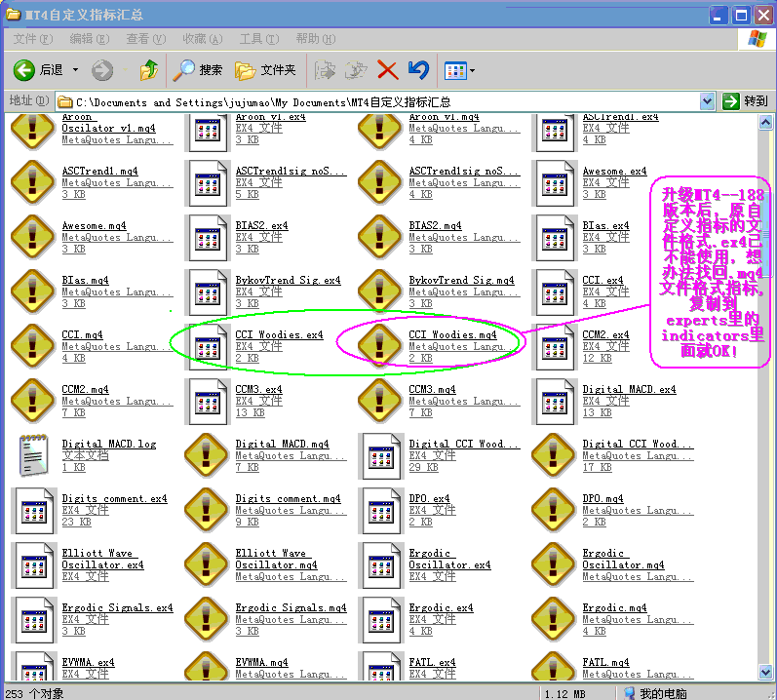Click the scrollbar up arrow
This screenshot has width=777, height=700.
tap(765, 122)
